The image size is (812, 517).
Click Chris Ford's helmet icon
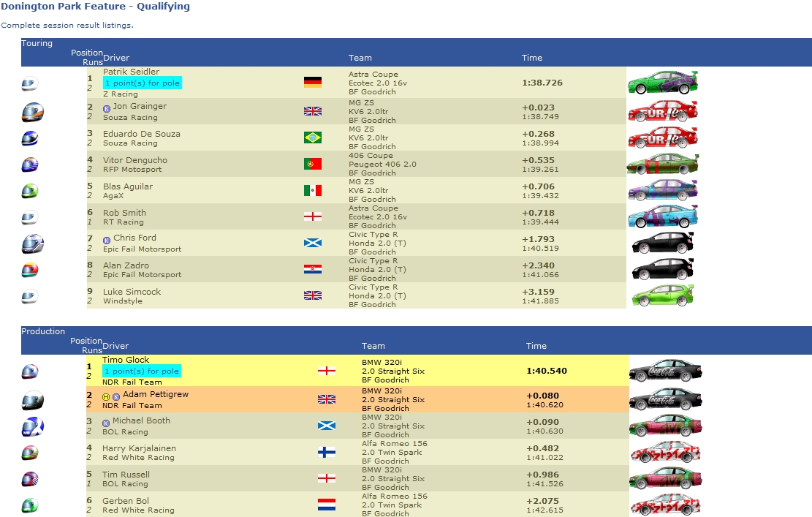coord(32,244)
